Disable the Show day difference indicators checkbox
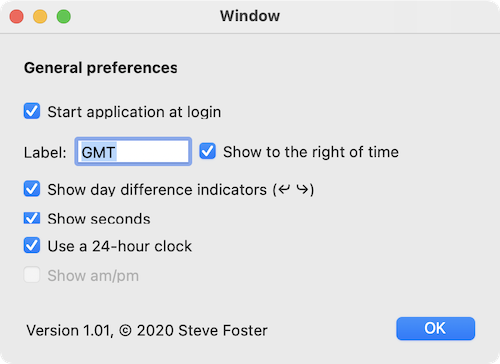Viewport: 500px width, 364px height. (32, 189)
